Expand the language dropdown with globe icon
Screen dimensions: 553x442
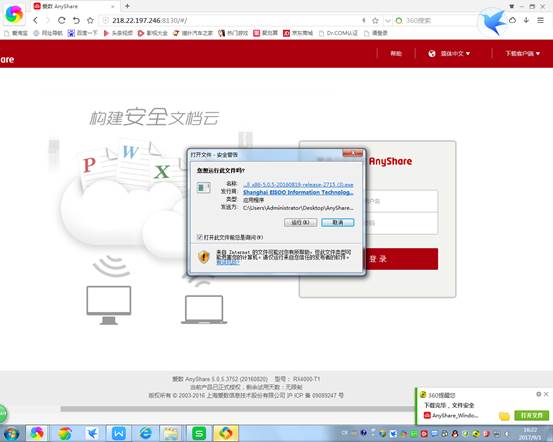coord(449,54)
